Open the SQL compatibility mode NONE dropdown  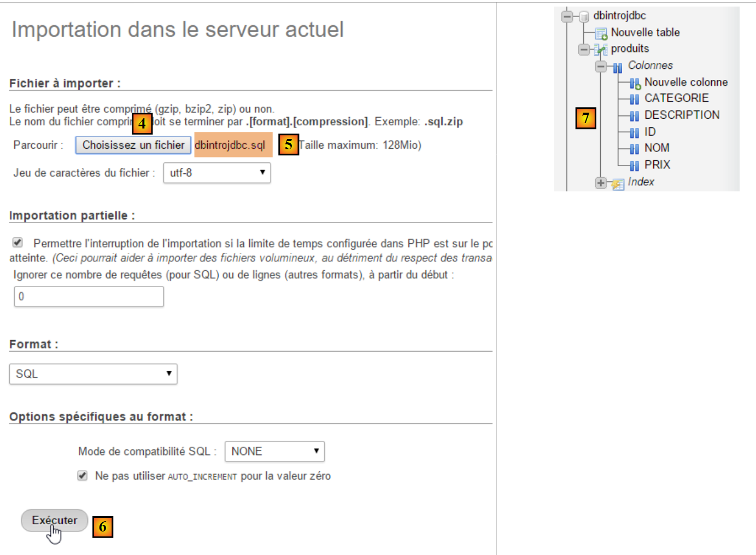274,452
